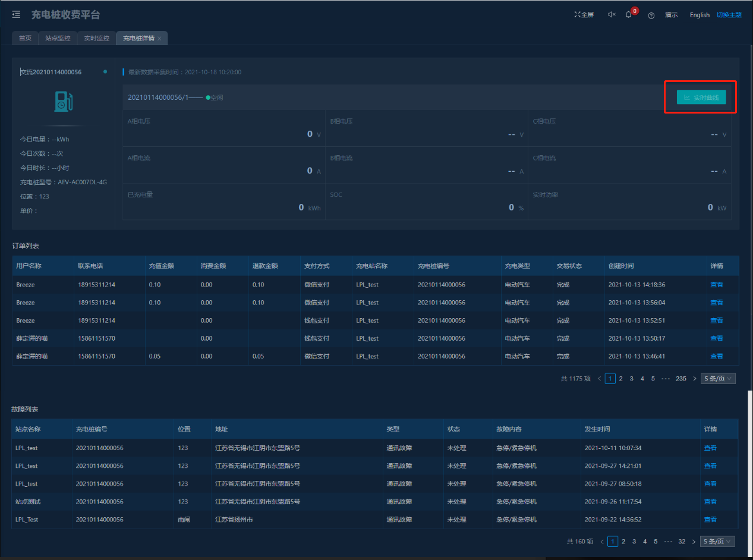Open the 实时曲线 chart button
Image resolution: width=753 pixels, height=560 pixels.
point(701,97)
